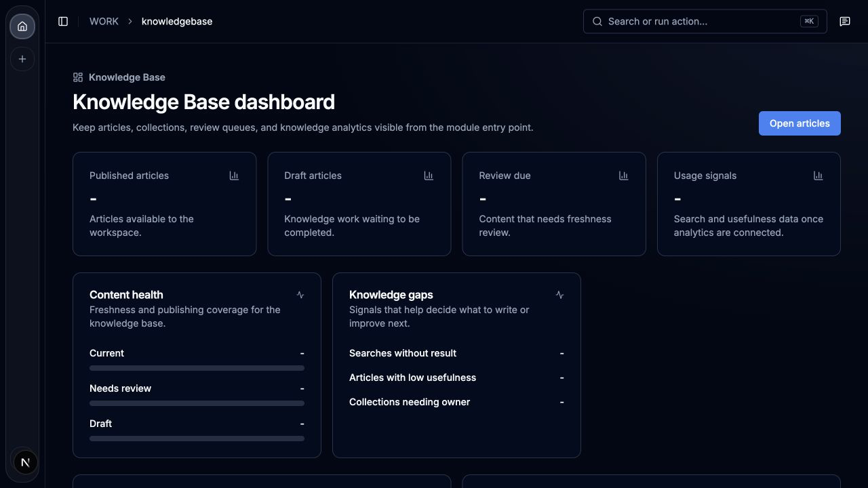This screenshot has width=868, height=488.
Task: Click the ⌘K shortcut badge
Action: click(809, 22)
